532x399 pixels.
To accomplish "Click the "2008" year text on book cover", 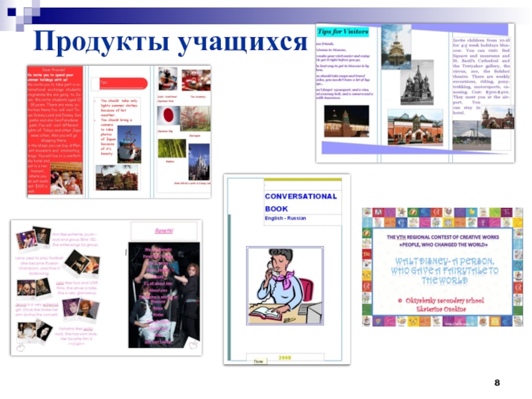I will pos(285,358).
